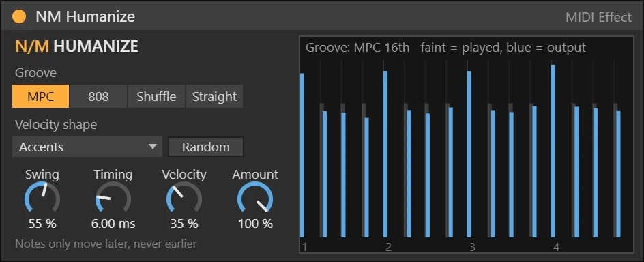Toggle the orange NM Humanize power indicator
644x262 pixels.
pyautogui.click(x=19, y=16)
